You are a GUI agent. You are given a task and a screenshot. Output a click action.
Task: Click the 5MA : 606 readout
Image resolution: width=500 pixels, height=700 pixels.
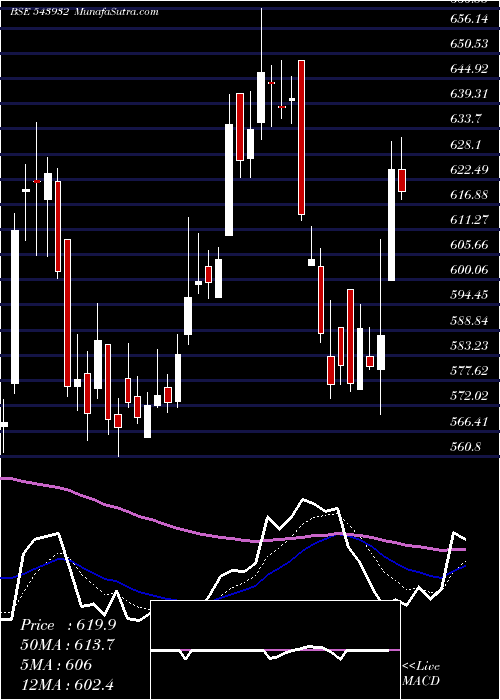[x=56, y=664]
